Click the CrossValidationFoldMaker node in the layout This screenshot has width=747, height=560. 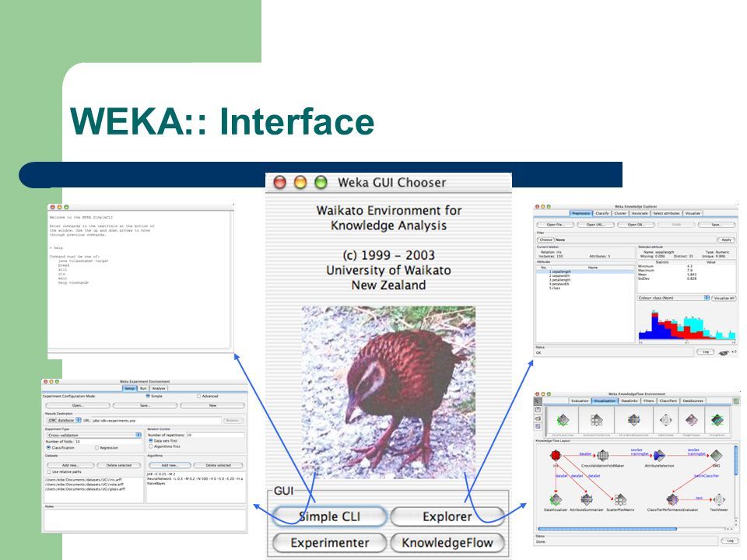(602, 455)
